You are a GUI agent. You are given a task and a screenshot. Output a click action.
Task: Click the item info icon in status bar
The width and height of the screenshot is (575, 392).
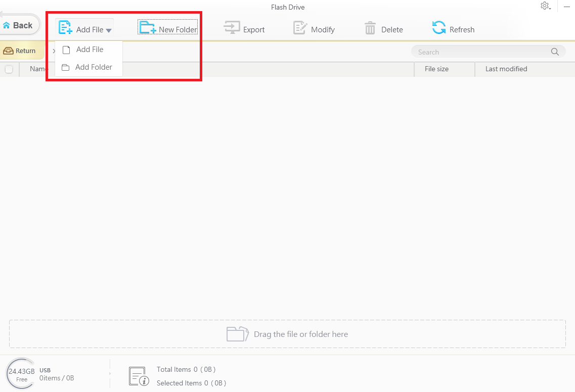point(138,376)
